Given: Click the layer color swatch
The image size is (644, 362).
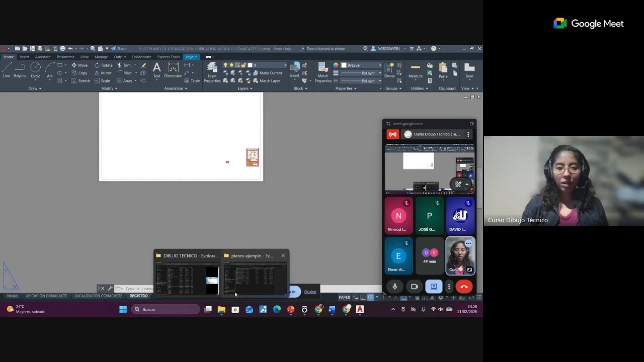Looking at the screenshot, I should coord(249,65).
